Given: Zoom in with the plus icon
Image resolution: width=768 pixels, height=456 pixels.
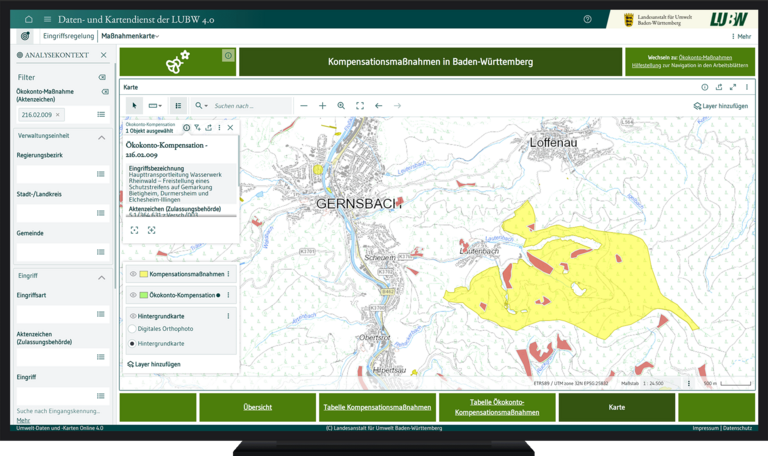Looking at the screenshot, I should (322, 105).
